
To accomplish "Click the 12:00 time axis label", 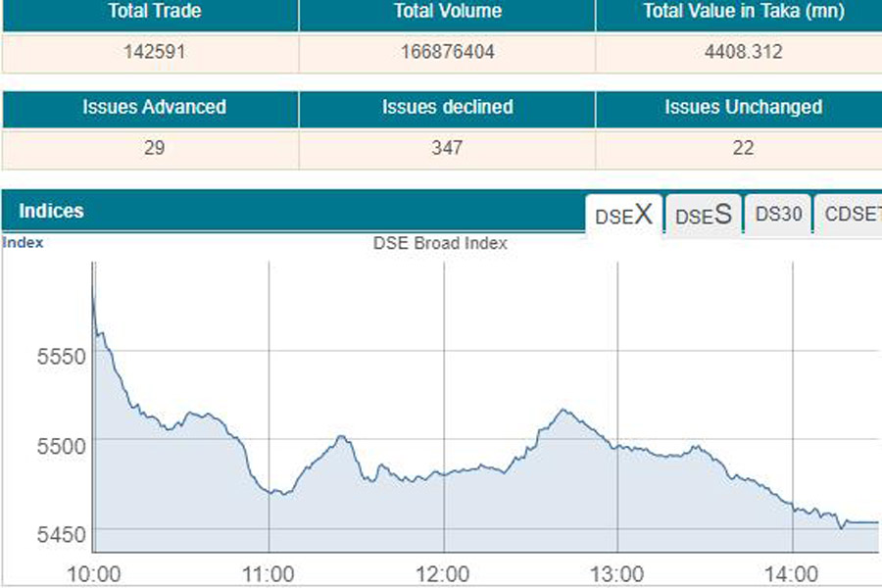I will click(x=443, y=573).
